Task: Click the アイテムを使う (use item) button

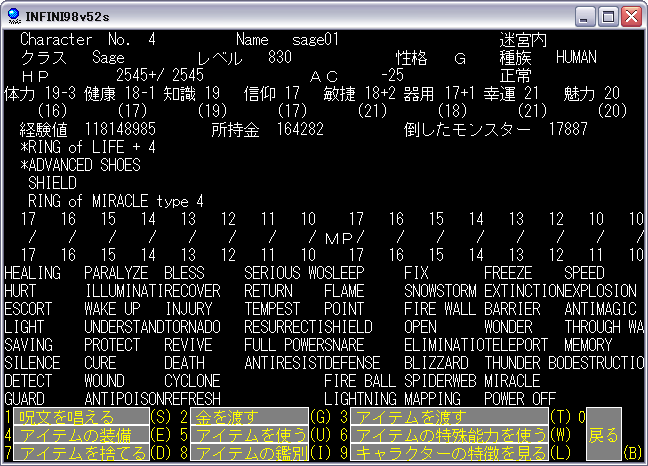Action: [250, 435]
